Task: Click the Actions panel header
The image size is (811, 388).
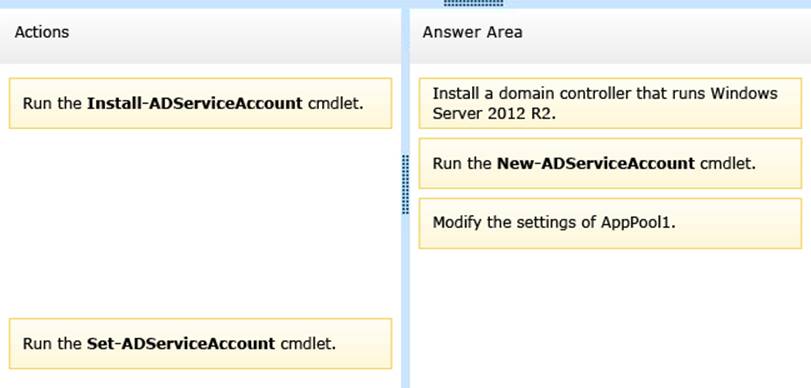Action: (x=200, y=36)
